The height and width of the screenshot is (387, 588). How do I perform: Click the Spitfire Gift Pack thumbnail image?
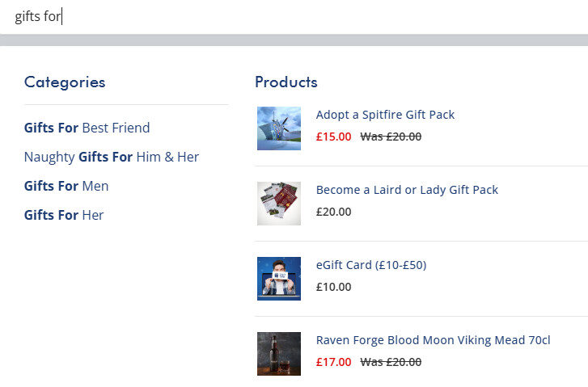coord(279,128)
